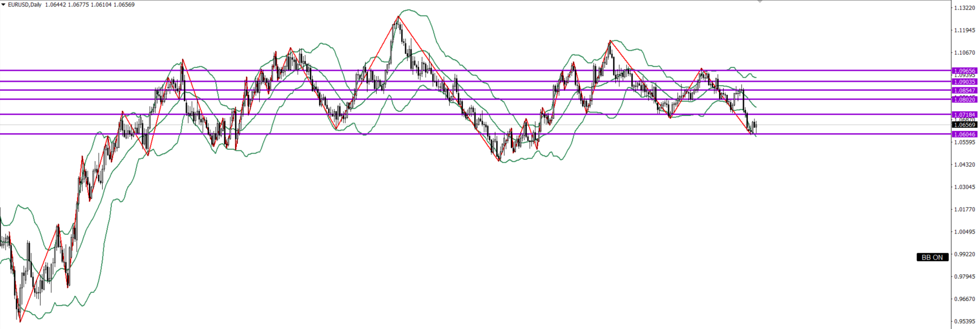This screenshot has width=980, height=329.
Task: Select the 1.09035 purple price label
Action: pyautogui.click(x=964, y=82)
